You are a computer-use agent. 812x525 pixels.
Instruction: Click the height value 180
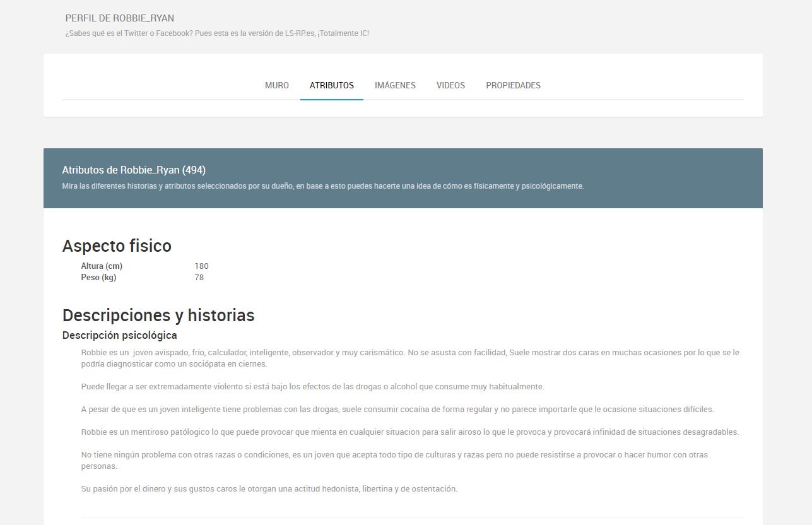(201, 266)
